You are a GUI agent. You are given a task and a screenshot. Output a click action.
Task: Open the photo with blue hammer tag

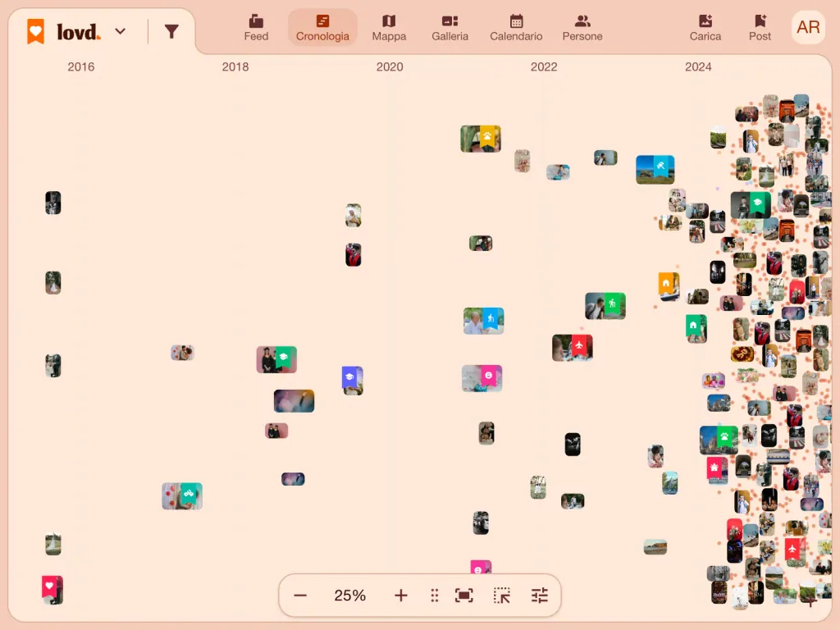[x=655, y=169]
